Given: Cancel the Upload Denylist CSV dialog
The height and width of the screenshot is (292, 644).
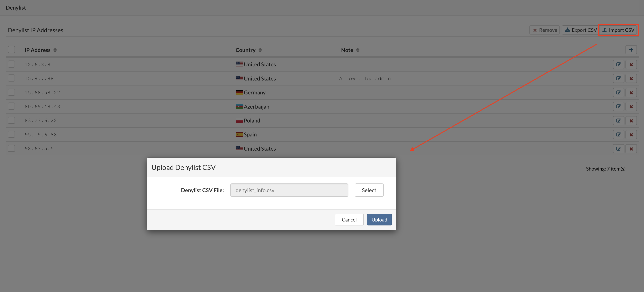Looking at the screenshot, I should [x=349, y=219].
